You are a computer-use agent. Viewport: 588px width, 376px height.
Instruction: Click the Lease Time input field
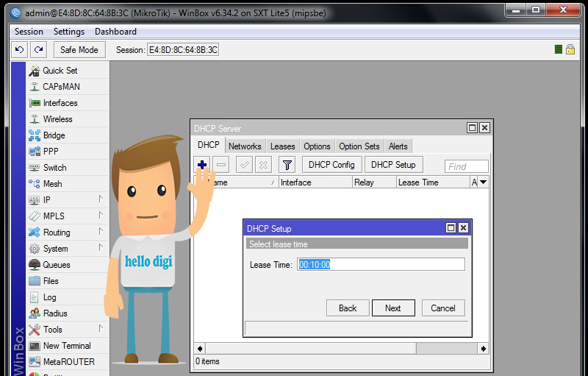(381, 265)
